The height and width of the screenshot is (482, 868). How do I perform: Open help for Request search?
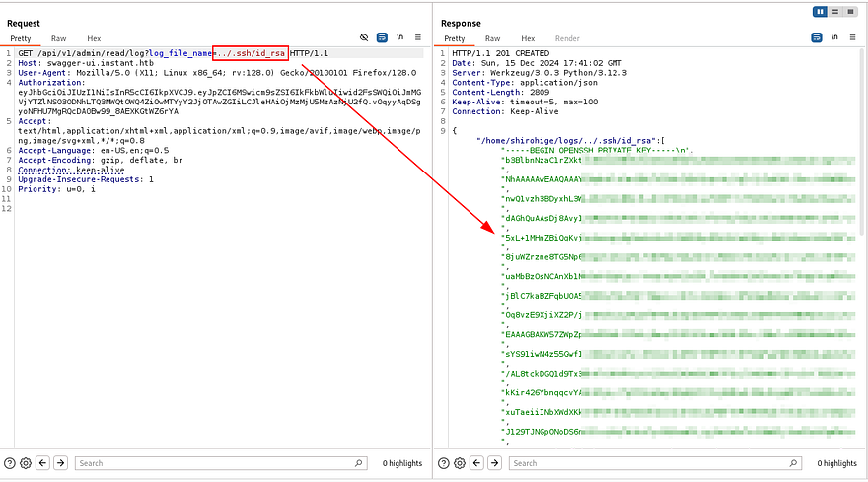coord(10,463)
